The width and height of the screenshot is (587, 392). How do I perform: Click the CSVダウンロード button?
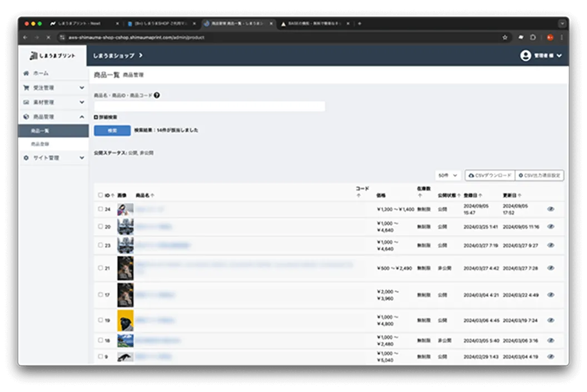click(x=490, y=175)
